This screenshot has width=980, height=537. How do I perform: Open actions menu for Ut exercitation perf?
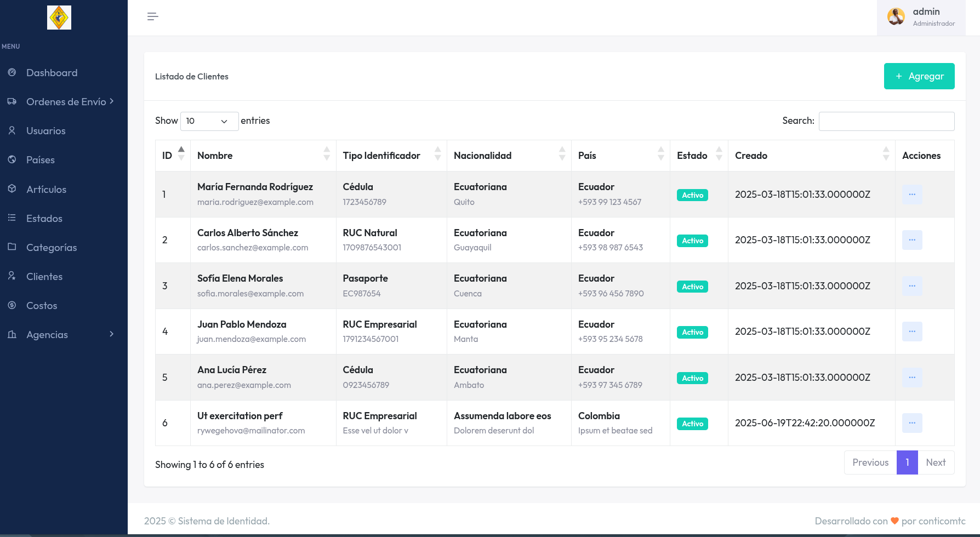(x=911, y=423)
